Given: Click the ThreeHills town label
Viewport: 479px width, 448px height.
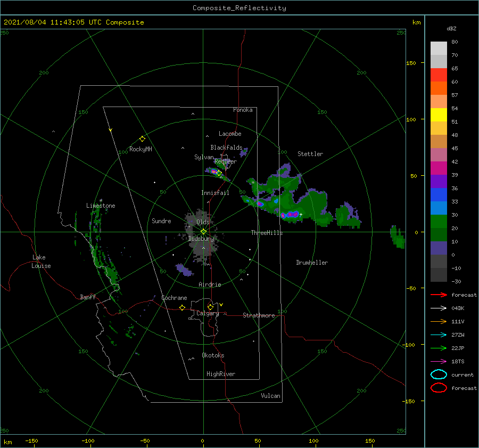Looking at the screenshot, I should [x=267, y=233].
